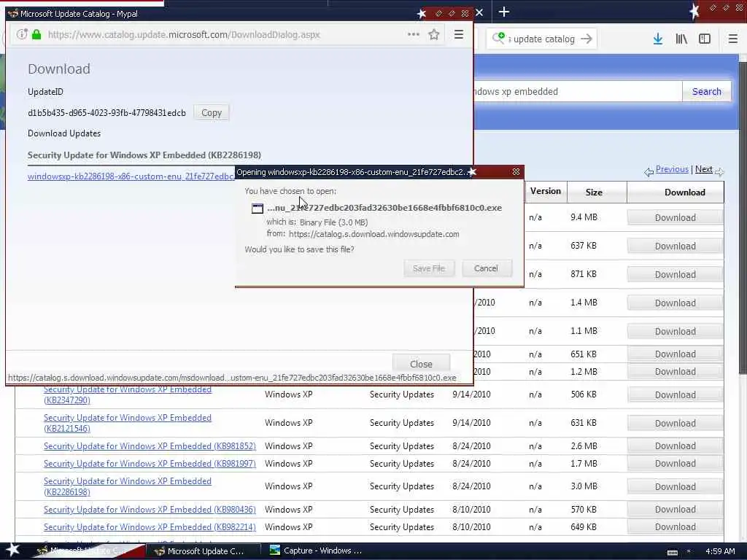Click Save File in the opening dialog
Viewport: 747px width, 560px height.
click(x=429, y=268)
